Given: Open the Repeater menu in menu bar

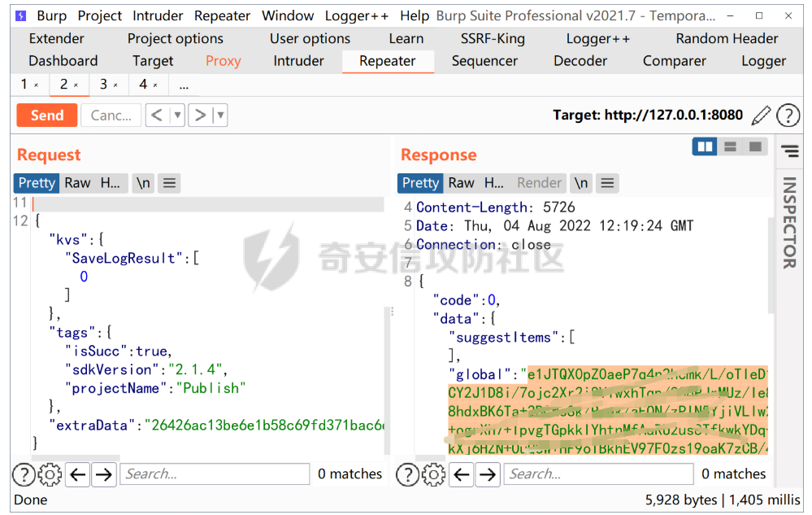Looking at the screenshot, I should [223, 16].
